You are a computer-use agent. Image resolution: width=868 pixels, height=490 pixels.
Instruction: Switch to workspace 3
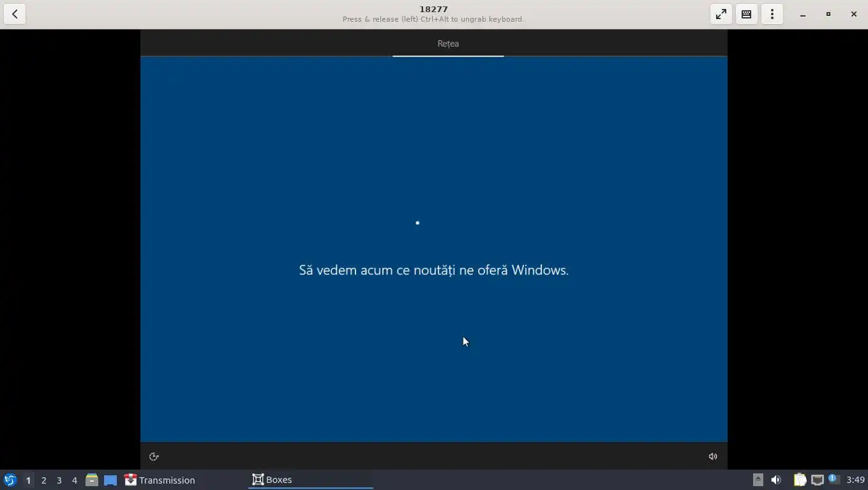pos(59,480)
